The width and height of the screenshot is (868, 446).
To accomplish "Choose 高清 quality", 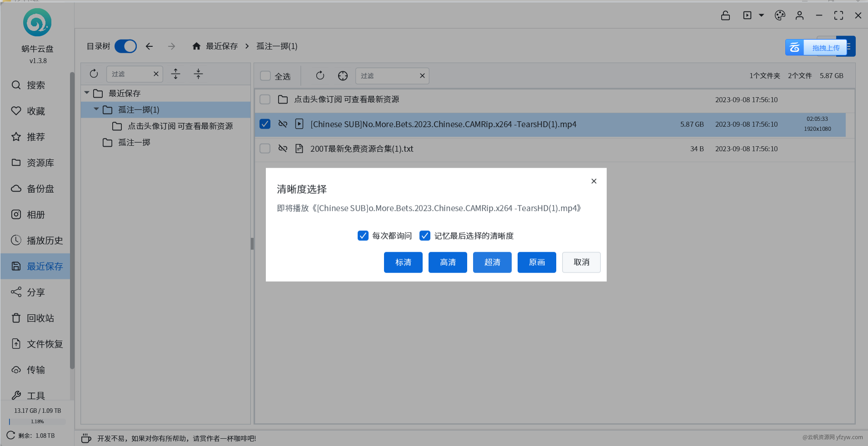I will tap(448, 263).
